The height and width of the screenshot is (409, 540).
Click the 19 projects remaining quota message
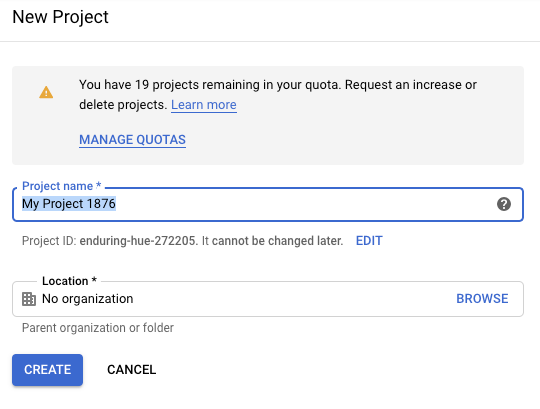278,85
